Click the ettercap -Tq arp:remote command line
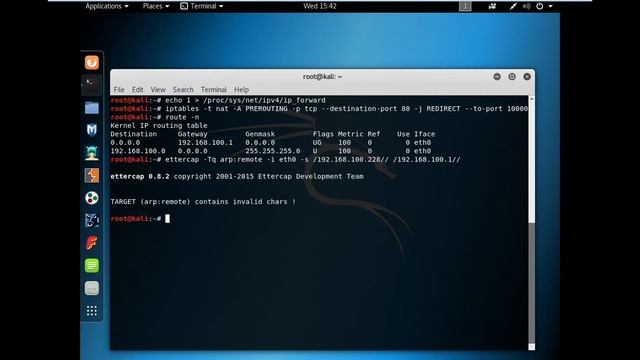640x360 pixels. coord(285,160)
